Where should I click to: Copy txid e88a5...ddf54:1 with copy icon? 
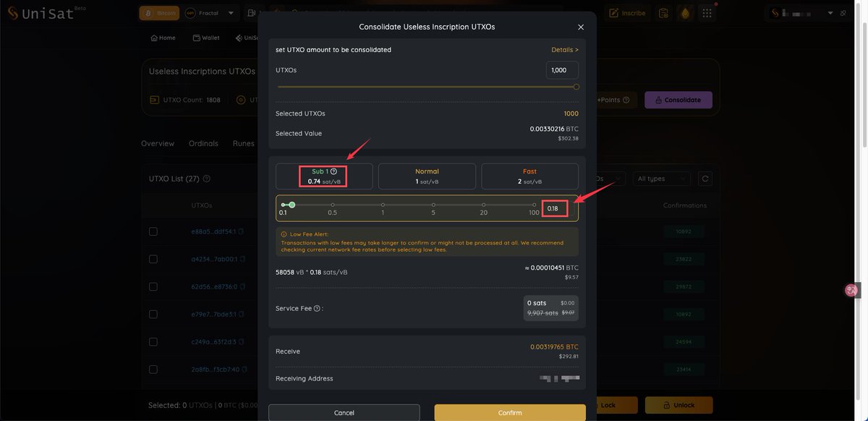click(x=241, y=231)
